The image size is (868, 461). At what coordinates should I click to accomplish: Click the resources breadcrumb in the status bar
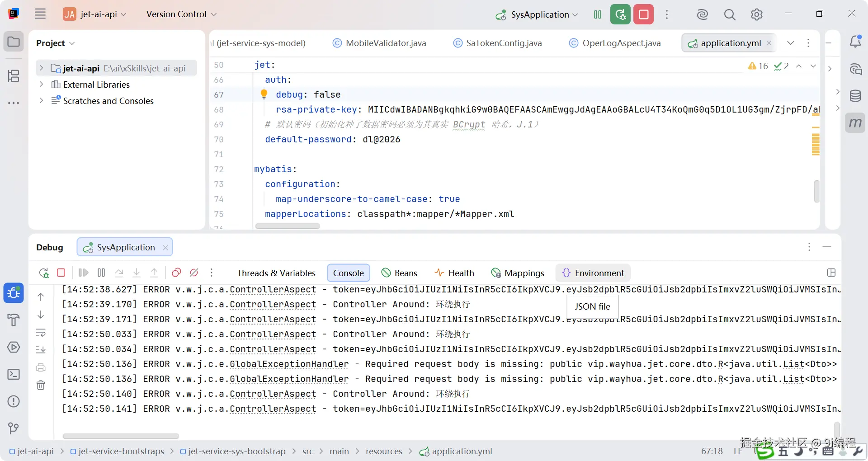pos(384,451)
